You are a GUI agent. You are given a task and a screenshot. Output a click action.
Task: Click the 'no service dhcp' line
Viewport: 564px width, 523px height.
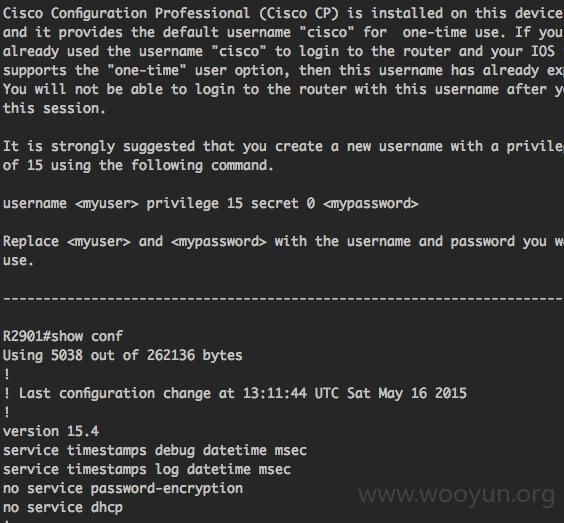click(x=63, y=508)
